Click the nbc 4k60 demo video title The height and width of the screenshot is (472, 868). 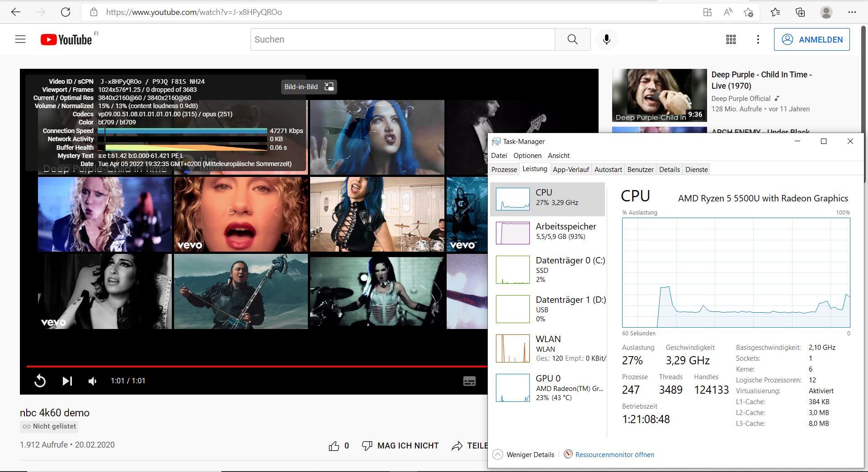[x=55, y=413]
